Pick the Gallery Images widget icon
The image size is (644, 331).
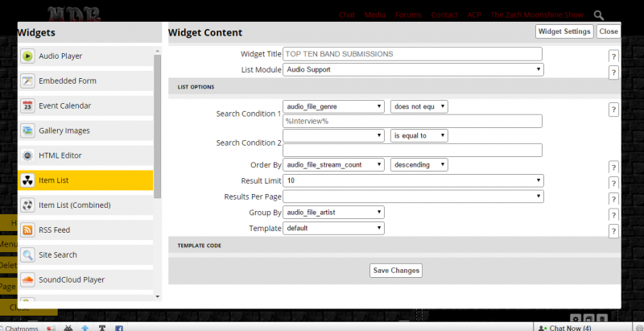pos(27,130)
